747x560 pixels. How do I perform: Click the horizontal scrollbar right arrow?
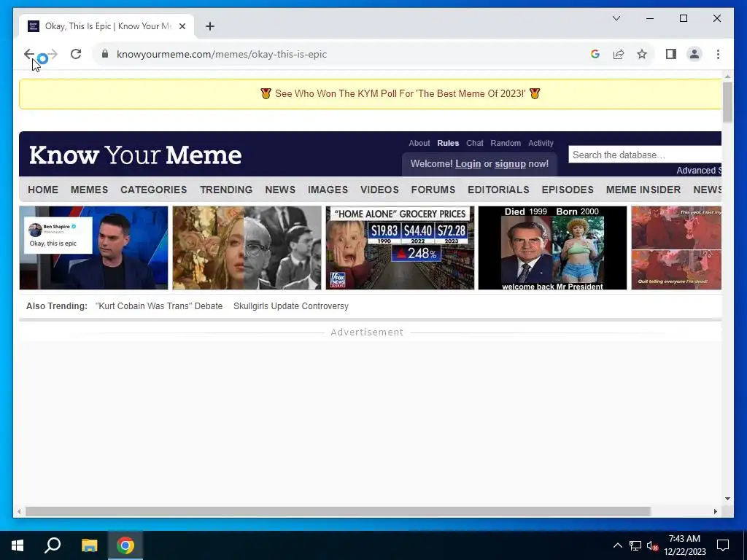(715, 511)
